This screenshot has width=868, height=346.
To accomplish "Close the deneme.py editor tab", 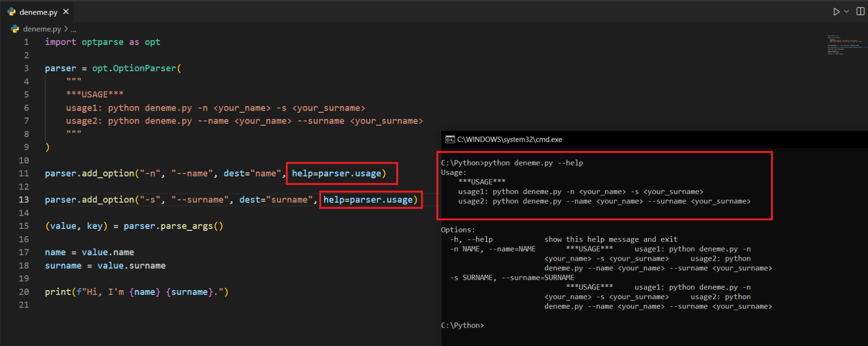I will pyautogui.click(x=66, y=12).
